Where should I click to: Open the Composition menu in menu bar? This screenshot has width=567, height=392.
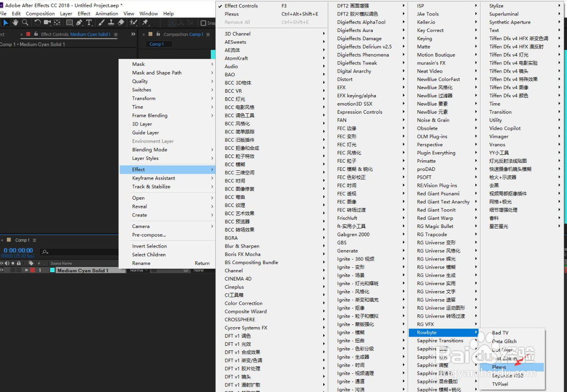40,14
